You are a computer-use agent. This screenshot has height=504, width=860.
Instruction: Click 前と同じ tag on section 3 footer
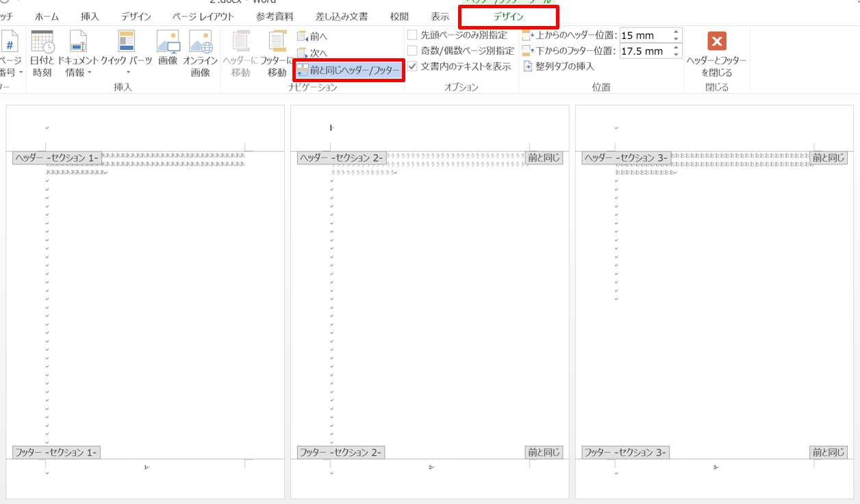pyautogui.click(x=829, y=453)
